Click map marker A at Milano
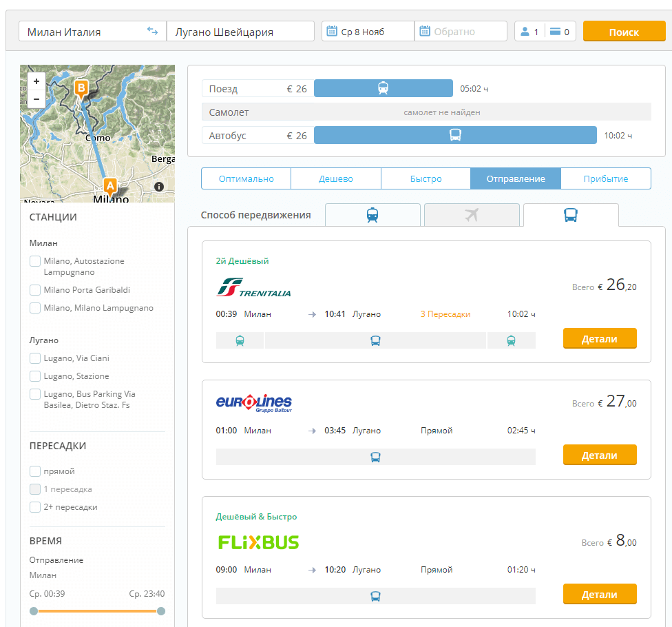Viewport: 672px width, 627px height. (x=110, y=187)
